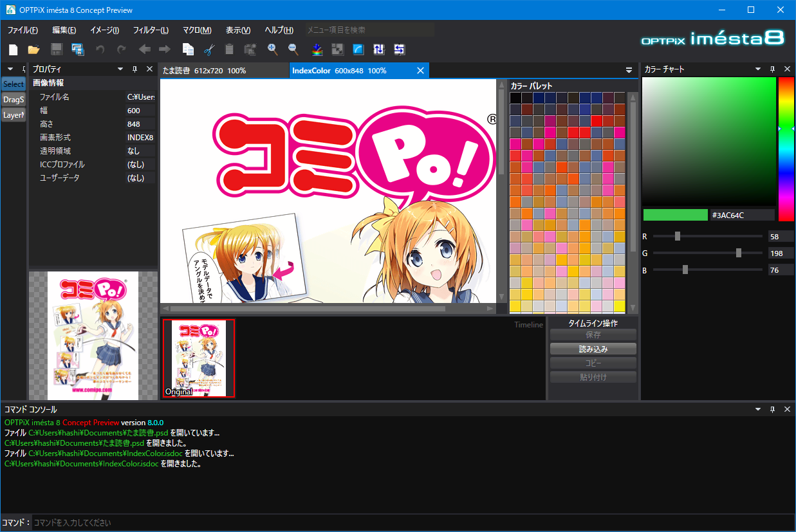
Task: Open the カラー チャート panel options dropdown
Action: pyautogui.click(x=758, y=69)
